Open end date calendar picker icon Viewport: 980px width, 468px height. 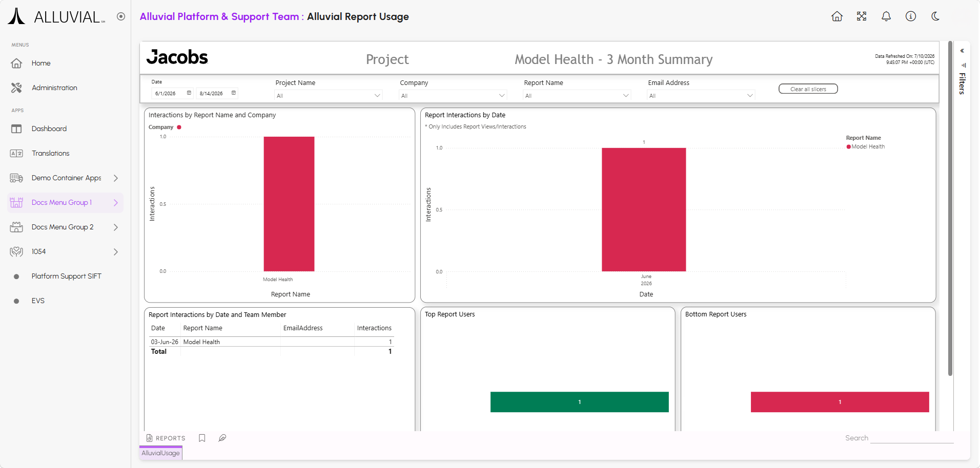(x=234, y=93)
